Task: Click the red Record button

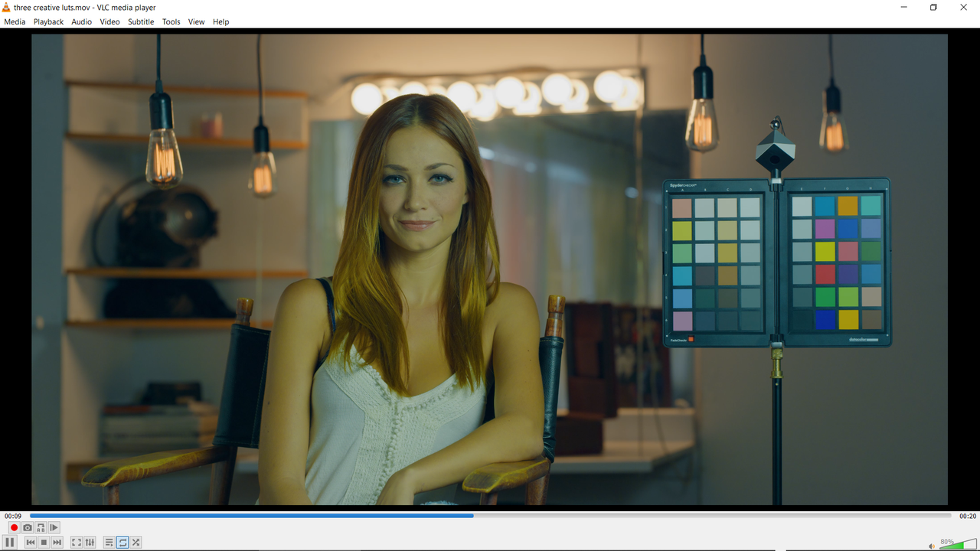Action: coord(14,527)
